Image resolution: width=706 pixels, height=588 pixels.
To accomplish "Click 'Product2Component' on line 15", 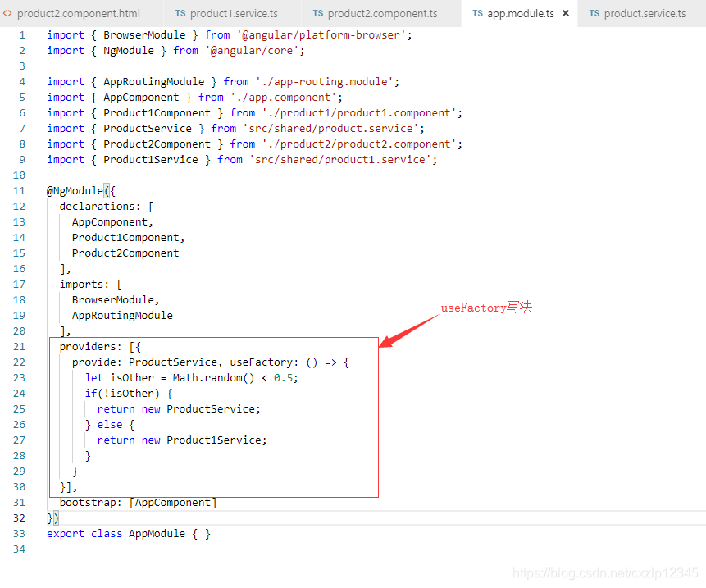I will pos(125,253).
